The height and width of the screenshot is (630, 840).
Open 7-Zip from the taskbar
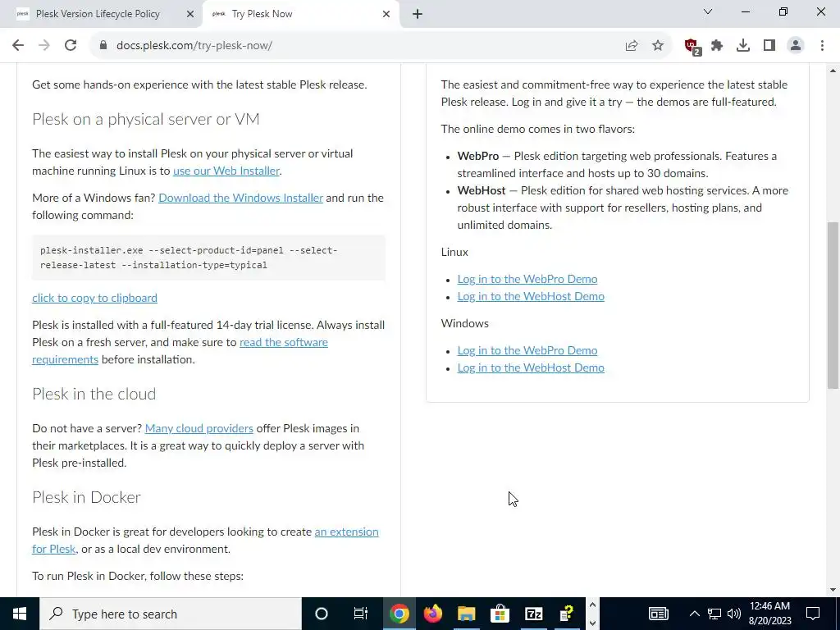pyautogui.click(x=533, y=614)
